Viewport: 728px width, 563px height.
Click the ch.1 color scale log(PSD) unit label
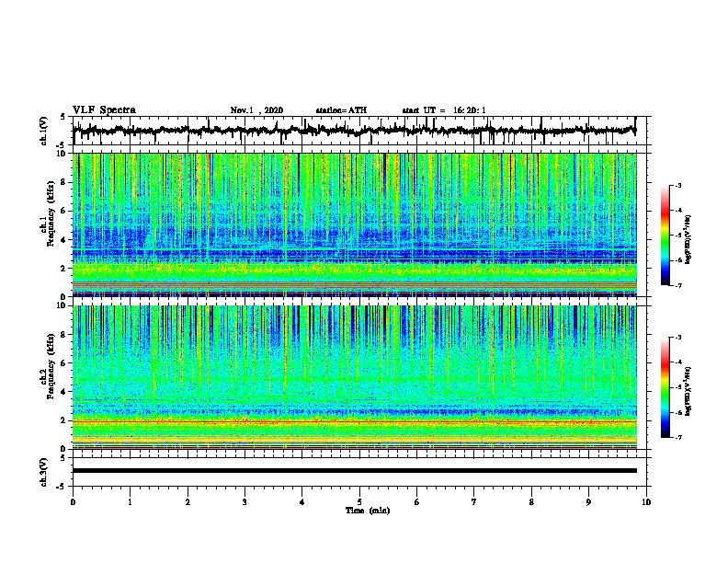point(688,239)
